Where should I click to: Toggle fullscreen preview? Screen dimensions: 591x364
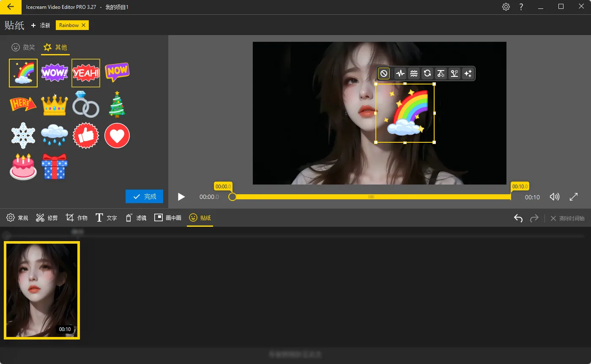574,197
